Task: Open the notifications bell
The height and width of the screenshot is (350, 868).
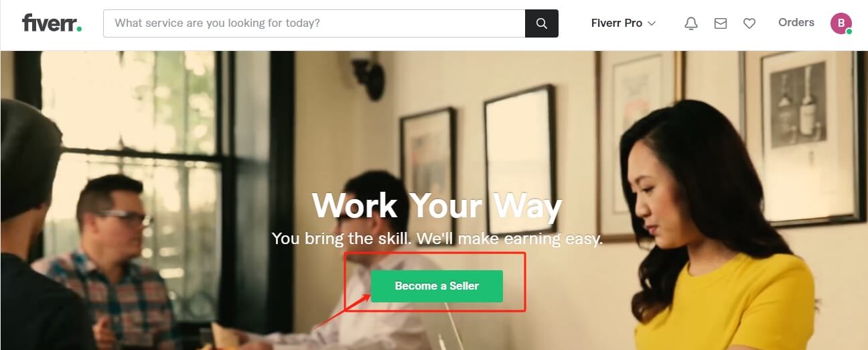Action: click(x=691, y=23)
